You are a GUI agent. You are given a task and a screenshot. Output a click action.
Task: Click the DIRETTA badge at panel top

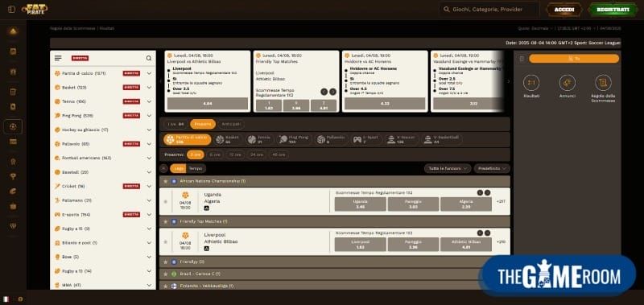[x=80, y=58]
